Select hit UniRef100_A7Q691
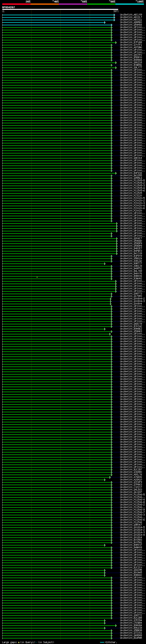 pos(131,477)
